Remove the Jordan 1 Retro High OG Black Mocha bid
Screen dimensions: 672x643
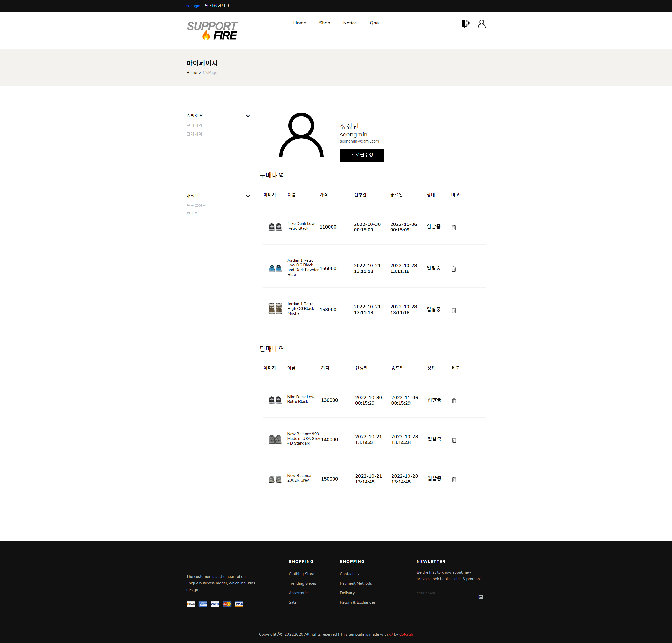click(x=454, y=310)
